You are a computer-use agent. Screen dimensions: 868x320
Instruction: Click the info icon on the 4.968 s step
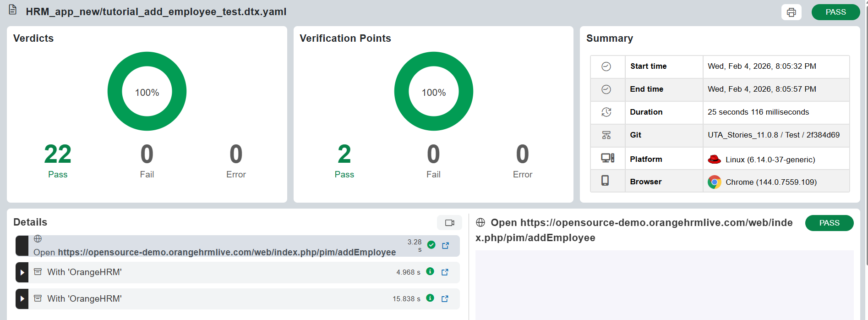[x=430, y=271]
